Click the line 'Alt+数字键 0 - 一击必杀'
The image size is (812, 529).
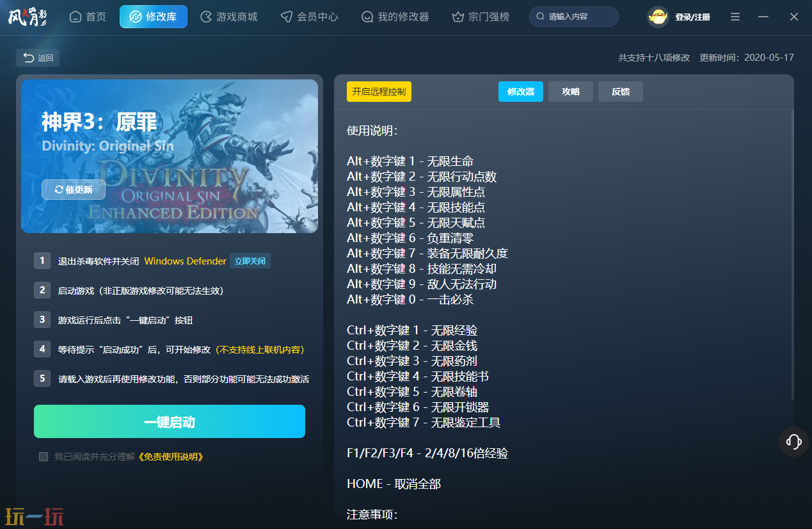[410, 300]
